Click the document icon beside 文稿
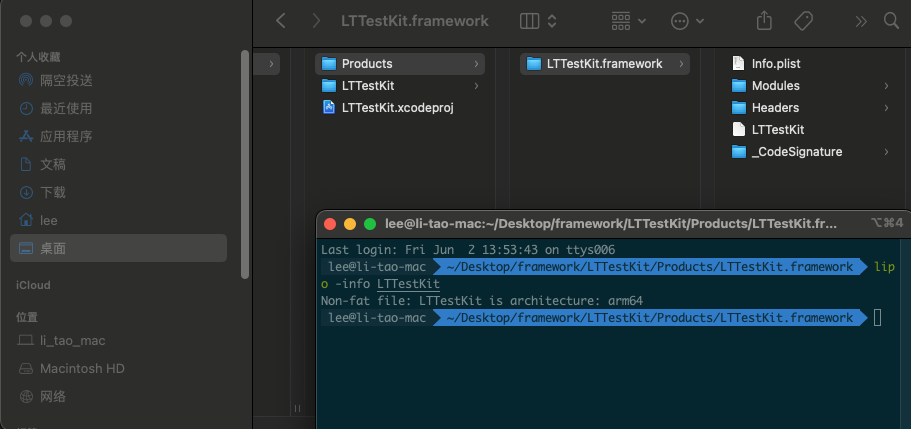This screenshot has height=429, width=911. pos(26,165)
